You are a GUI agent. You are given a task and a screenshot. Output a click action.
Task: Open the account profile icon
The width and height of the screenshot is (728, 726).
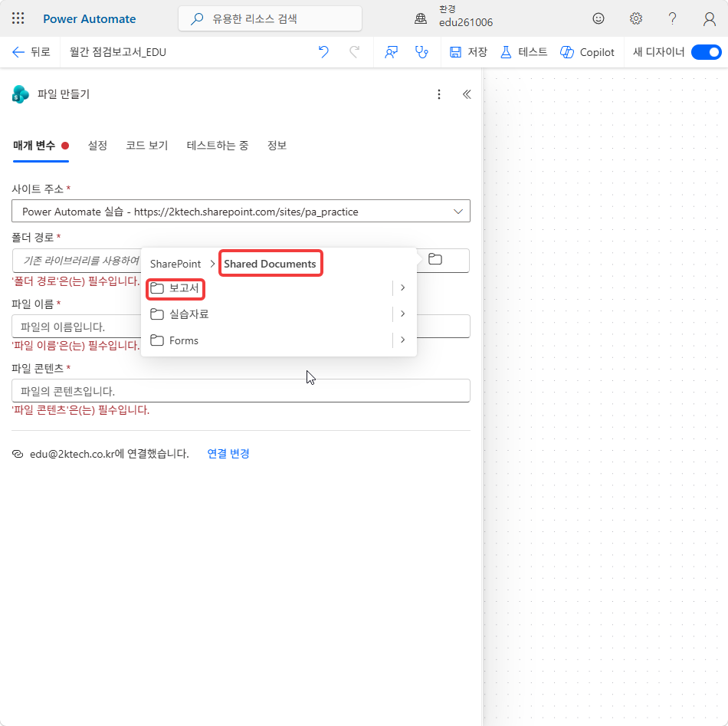709,19
